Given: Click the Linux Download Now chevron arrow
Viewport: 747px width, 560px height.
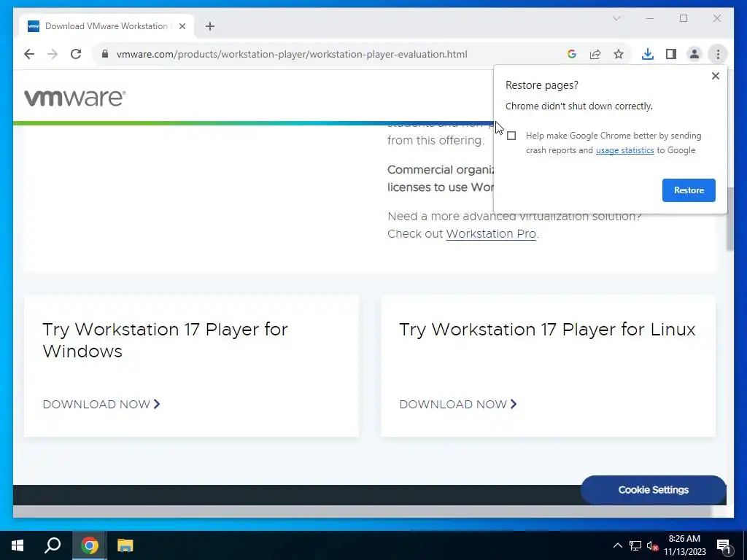Looking at the screenshot, I should [x=513, y=404].
